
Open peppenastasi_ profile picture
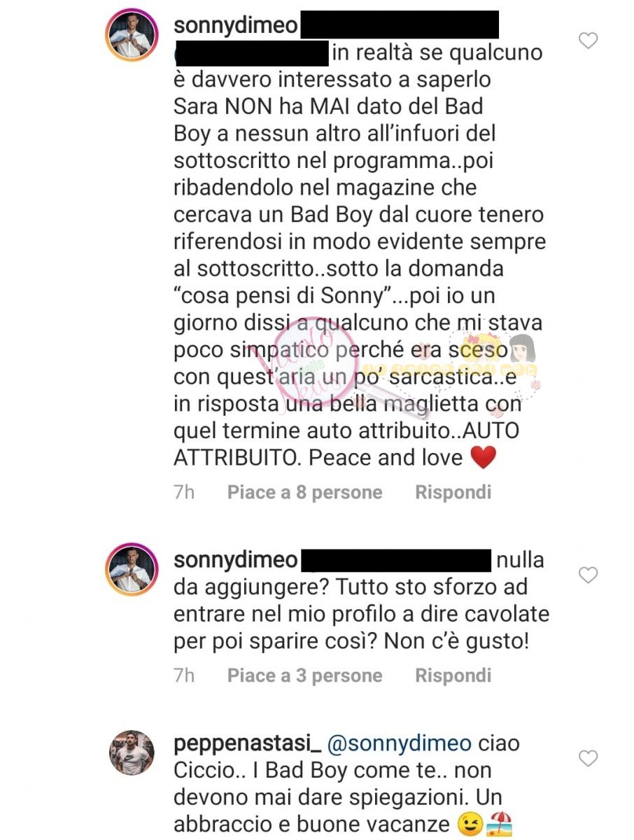(x=131, y=753)
